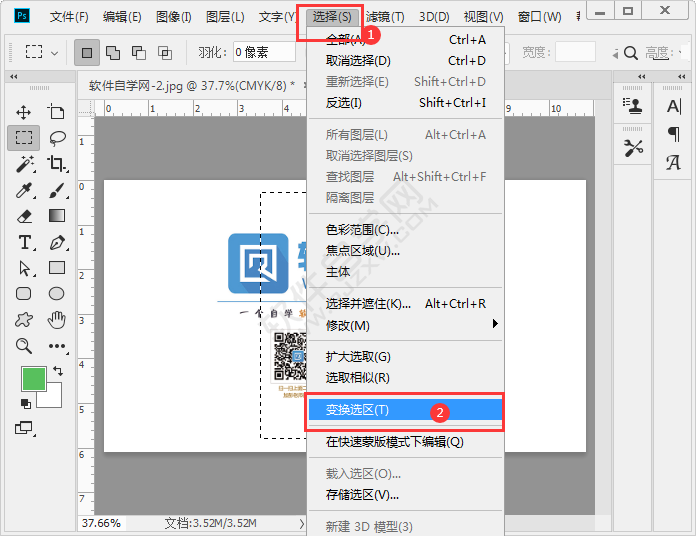Image resolution: width=696 pixels, height=536 pixels.
Task: Click the green foreground color swatch
Action: tap(34, 379)
